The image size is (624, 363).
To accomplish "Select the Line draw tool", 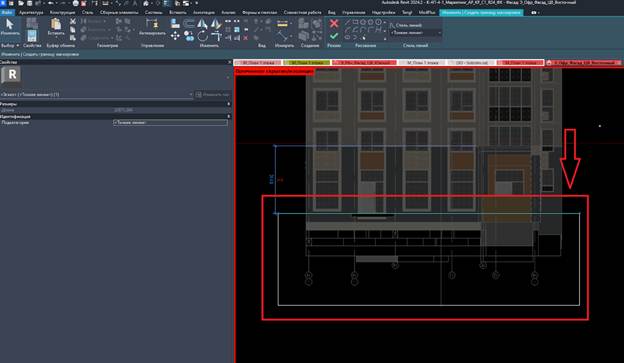I will 347,22.
